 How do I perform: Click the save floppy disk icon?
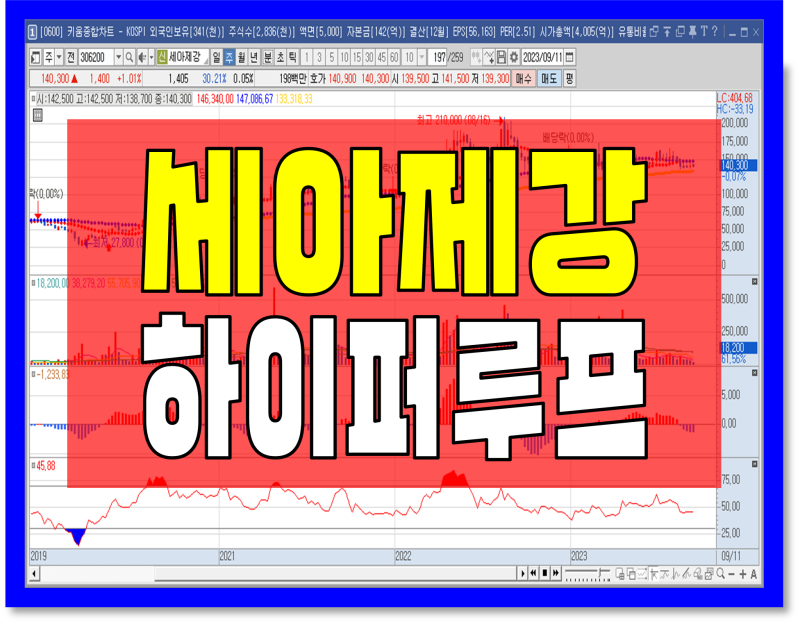pyautogui.click(x=501, y=57)
